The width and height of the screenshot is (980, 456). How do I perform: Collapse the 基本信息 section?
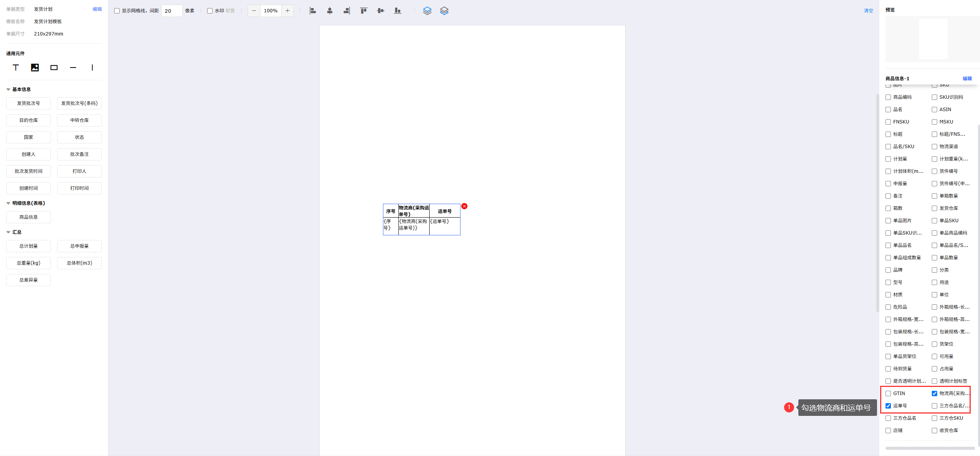point(8,90)
